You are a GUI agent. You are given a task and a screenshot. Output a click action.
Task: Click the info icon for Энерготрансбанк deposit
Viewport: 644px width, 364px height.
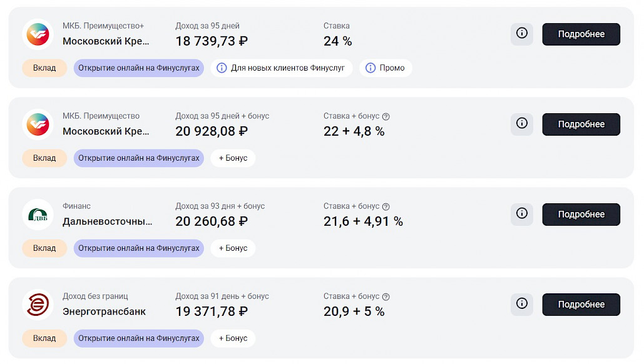point(521,304)
